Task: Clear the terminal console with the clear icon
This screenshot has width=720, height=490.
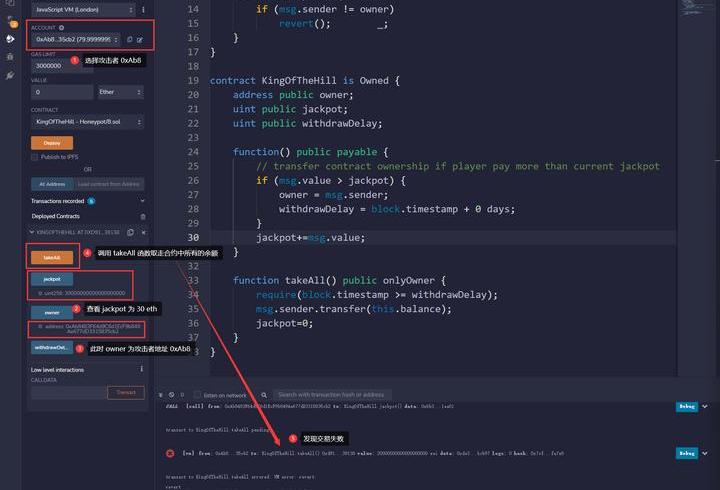Action: 158,395
